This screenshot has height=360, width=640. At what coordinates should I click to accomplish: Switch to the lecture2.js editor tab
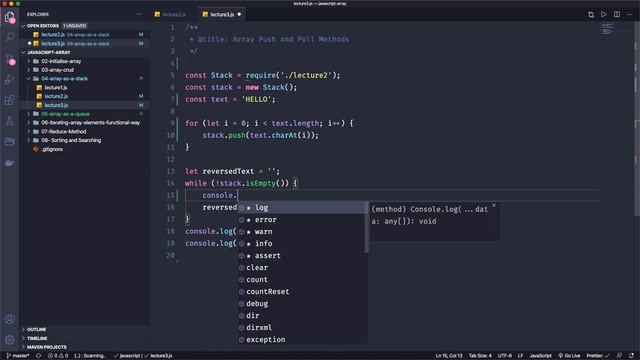[x=171, y=14]
